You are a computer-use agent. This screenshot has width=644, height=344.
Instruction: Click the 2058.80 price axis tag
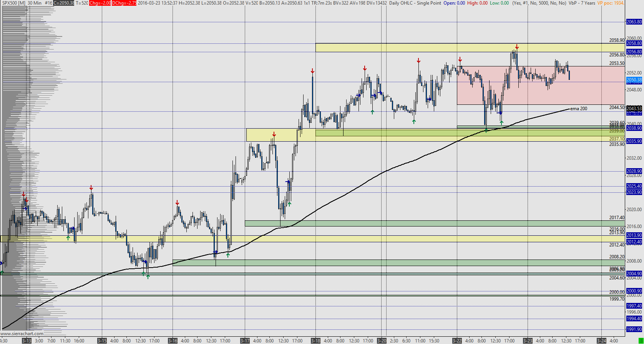(x=634, y=43)
